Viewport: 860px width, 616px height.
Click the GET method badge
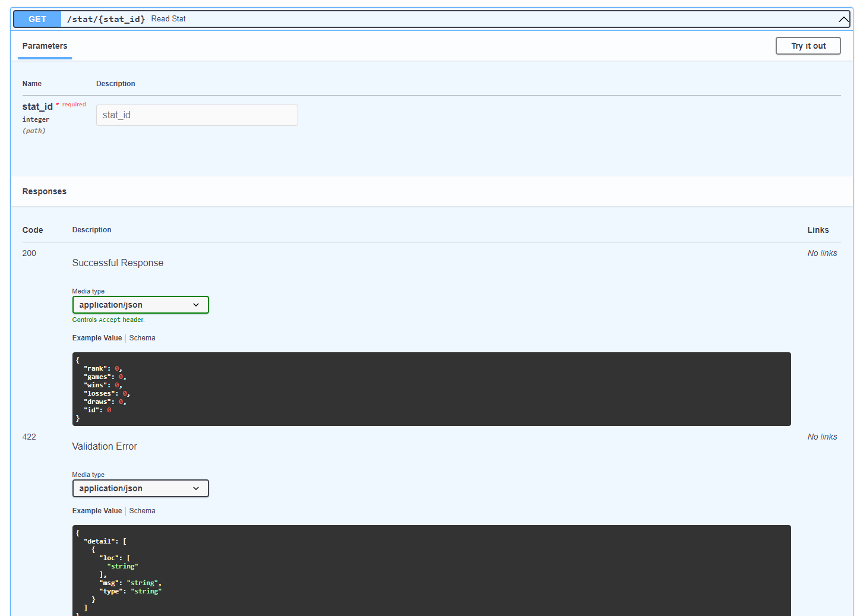click(x=37, y=19)
